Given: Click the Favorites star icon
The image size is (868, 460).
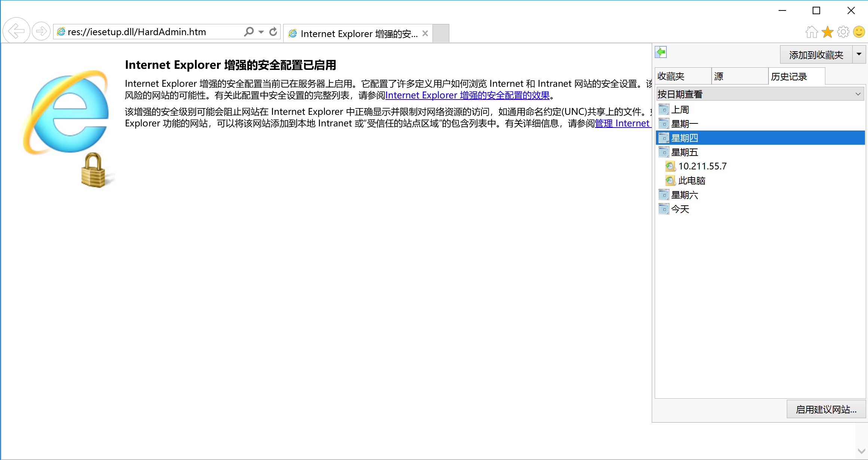Looking at the screenshot, I should pos(828,32).
